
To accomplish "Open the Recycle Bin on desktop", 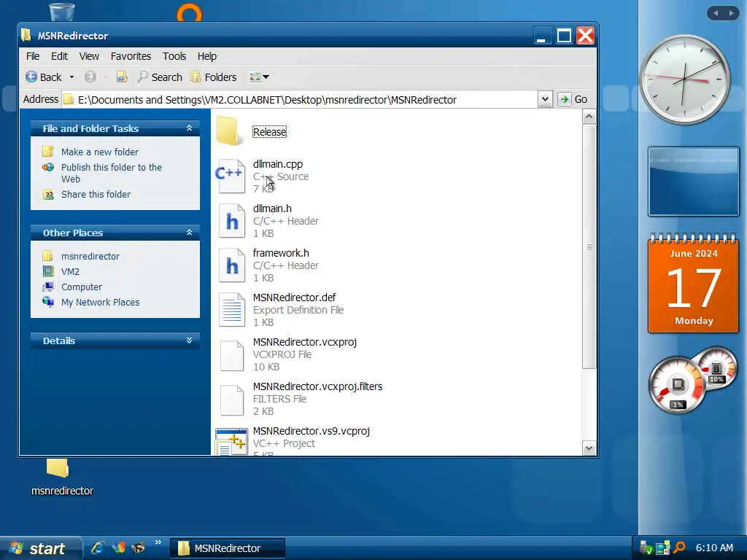I will (62, 10).
